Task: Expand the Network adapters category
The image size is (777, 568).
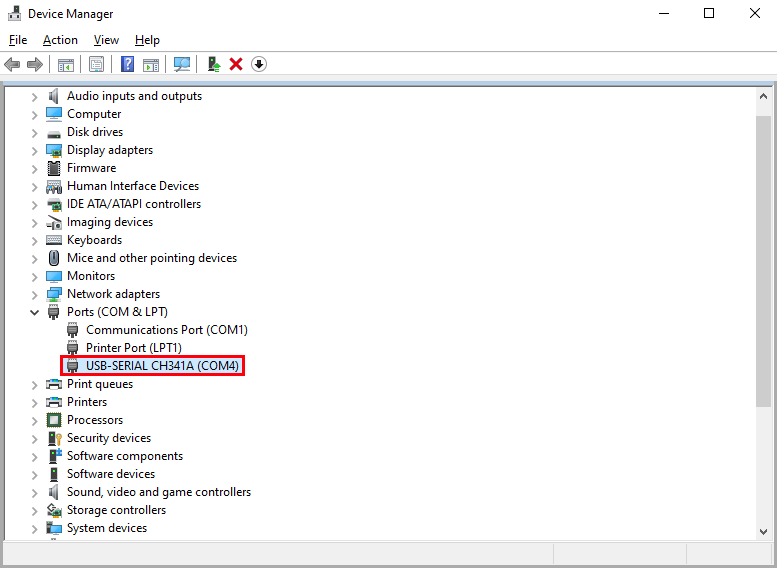Action: pos(34,294)
